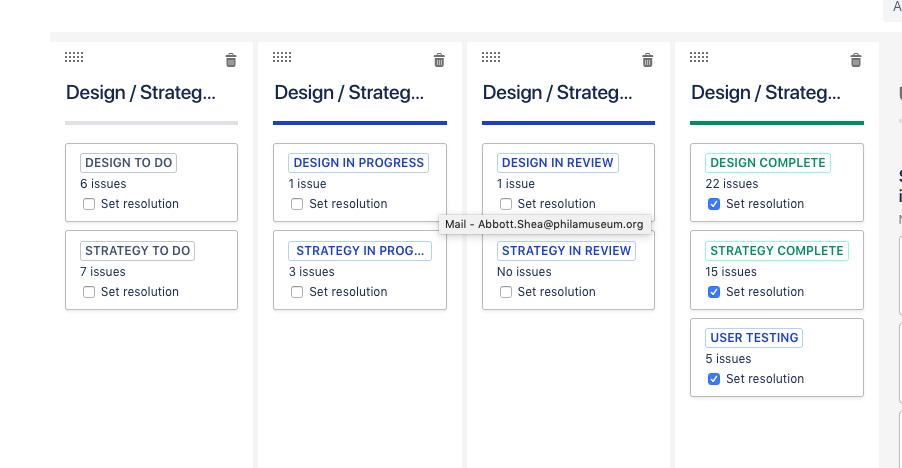Screen dimensions: 902x468
Task: Delete the first Design / Strategy column
Action: tap(231, 60)
